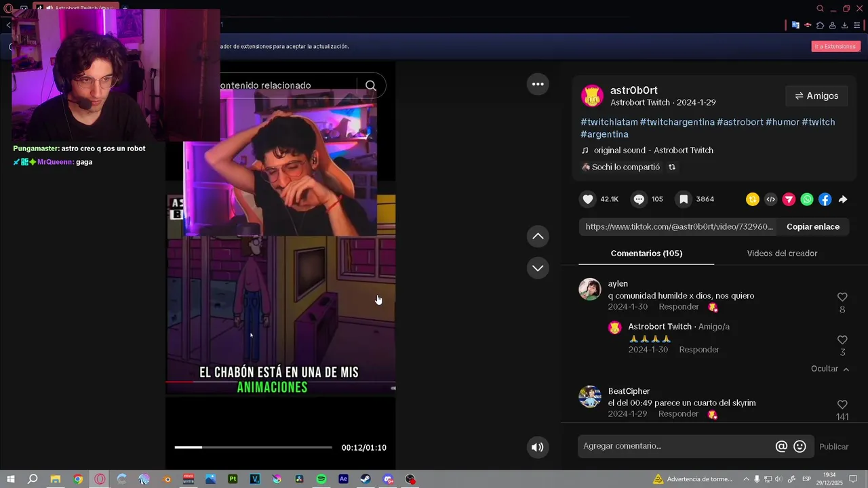Open original sound - Astrobort Twitch
868x488 pixels.
tap(653, 150)
